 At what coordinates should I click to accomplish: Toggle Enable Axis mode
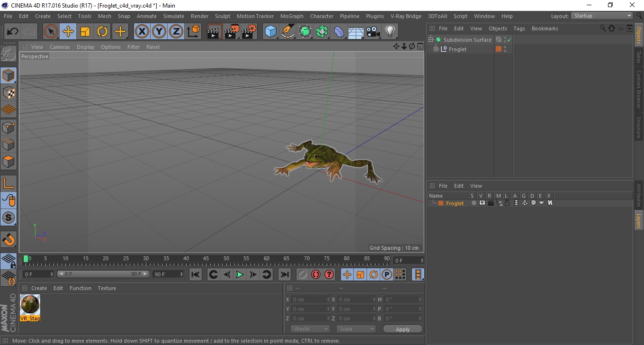[x=9, y=183]
